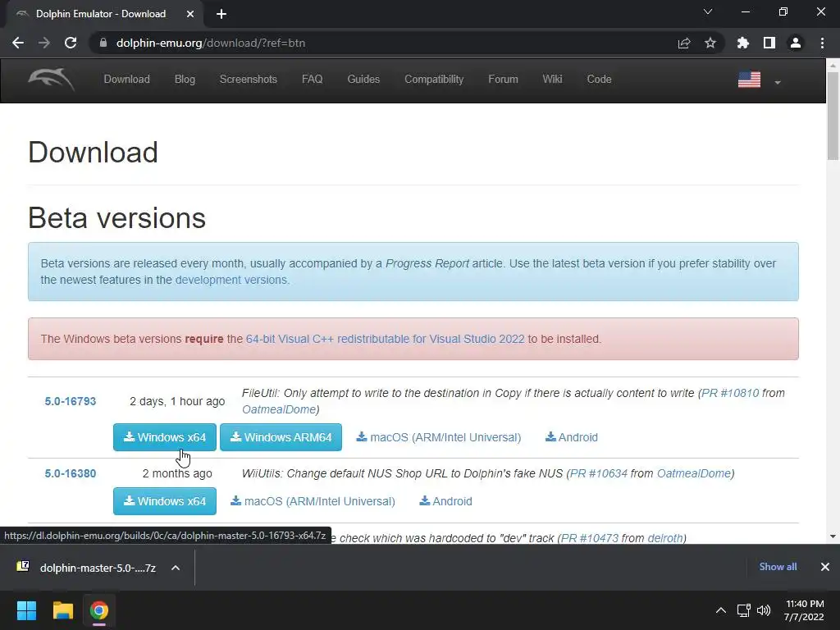This screenshot has height=630, width=840.
Task: Click the browser forward arrow
Action: point(44,43)
